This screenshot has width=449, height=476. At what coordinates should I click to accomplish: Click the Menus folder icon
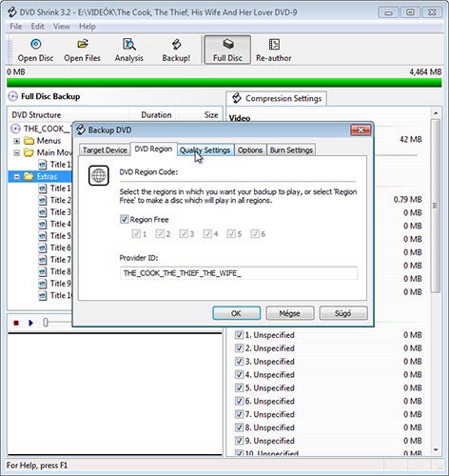(29, 140)
